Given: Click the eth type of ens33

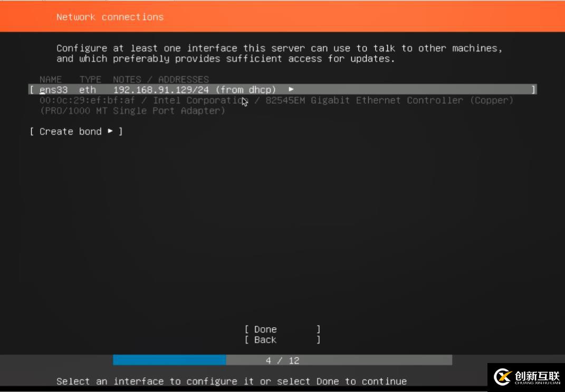Looking at the screenshot, I should click(88, 90).
